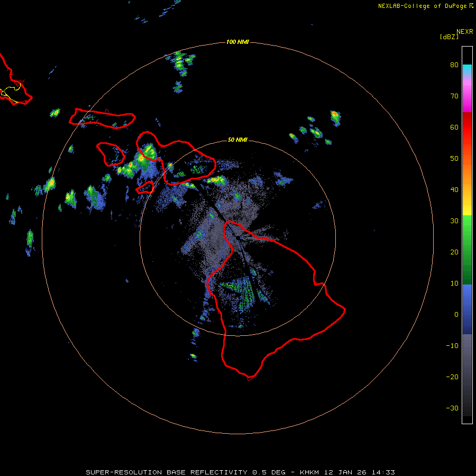Click the 0 value on the dBZ scale
The image size is (476, 476).
[x=456, y=315]
